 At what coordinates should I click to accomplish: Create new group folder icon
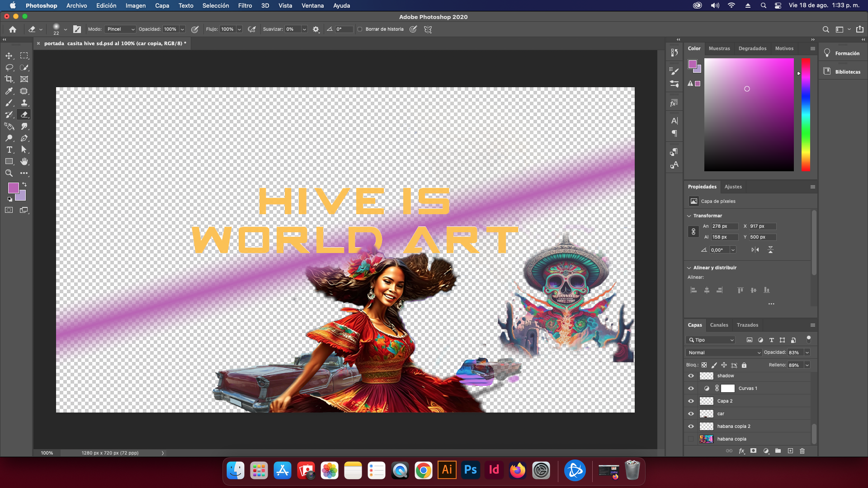(x=778, y=451)
